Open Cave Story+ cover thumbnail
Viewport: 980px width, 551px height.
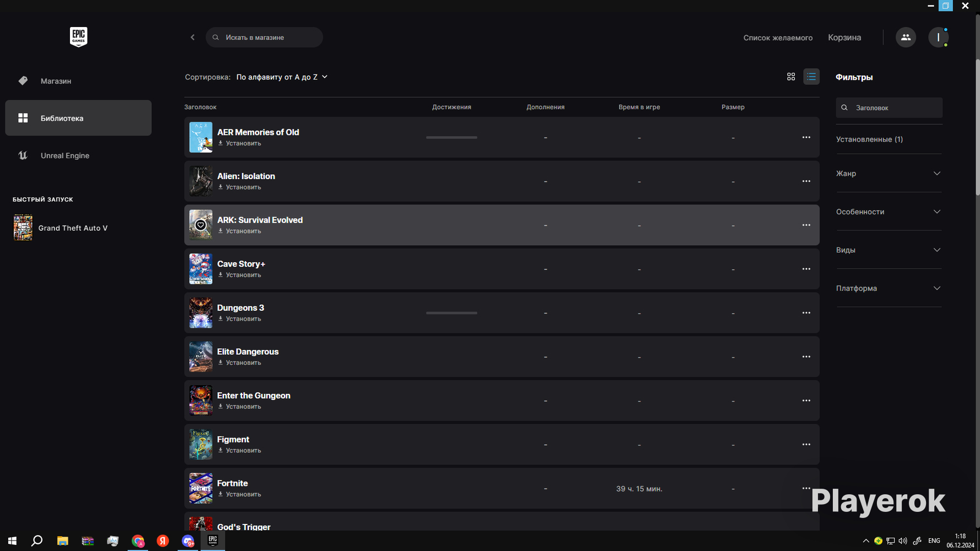click(201, 269)
